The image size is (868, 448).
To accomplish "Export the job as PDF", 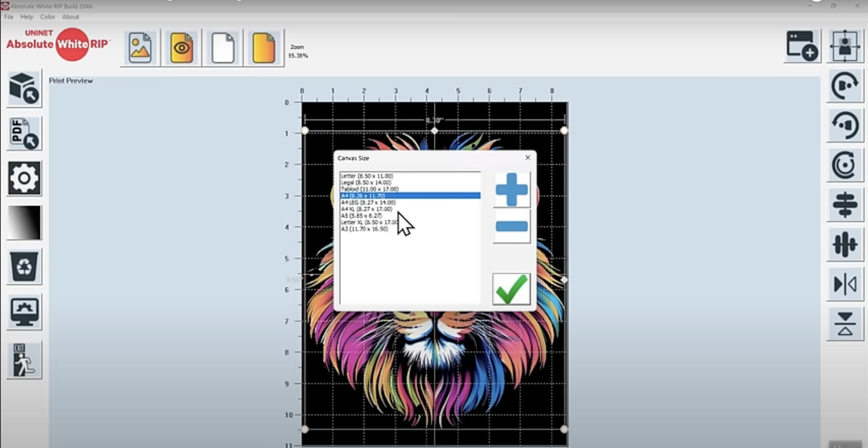I will click(24, 133).
